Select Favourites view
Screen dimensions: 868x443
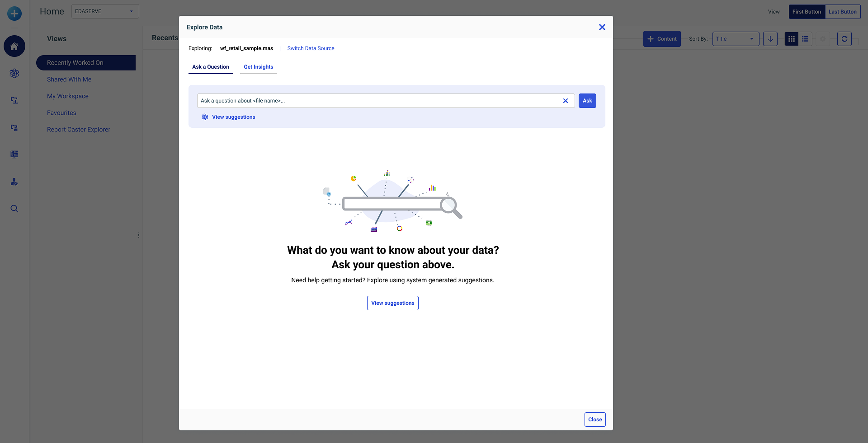[61, 113]
